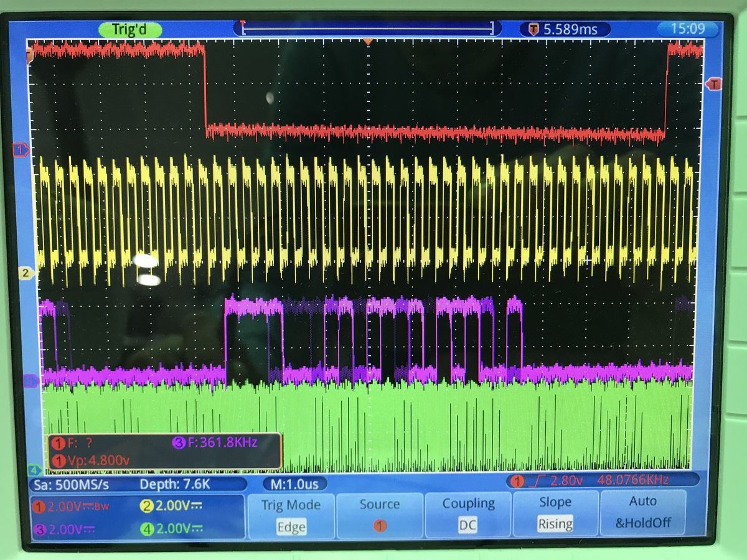The width and height of the screenshot is (747, 560).
Task: Click the channel 3 ground marker
Action: tap(30, 380)
